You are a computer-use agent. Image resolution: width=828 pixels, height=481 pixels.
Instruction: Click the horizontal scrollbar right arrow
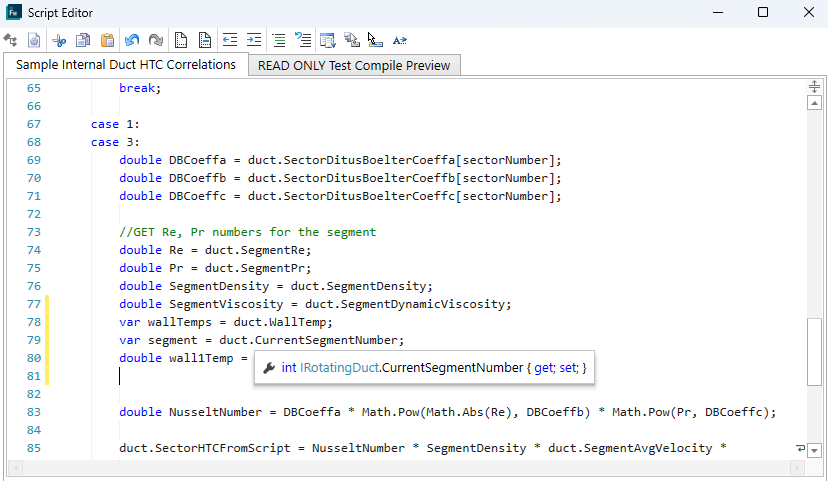pyautogui.click(x=797, y=467)
